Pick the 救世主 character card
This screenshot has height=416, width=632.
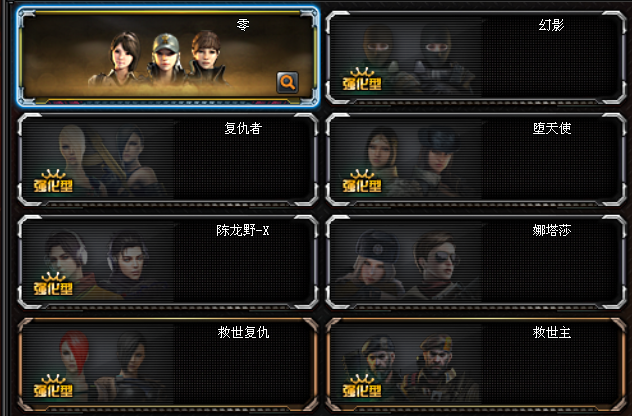476,365
